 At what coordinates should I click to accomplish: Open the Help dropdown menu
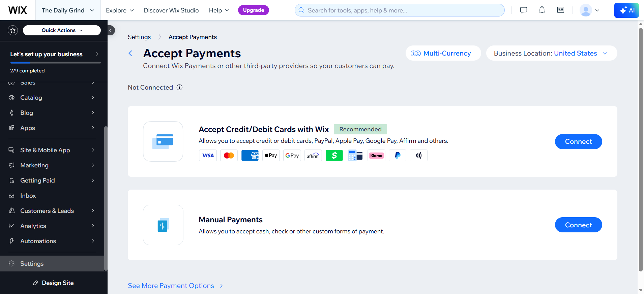click(219, 10)
